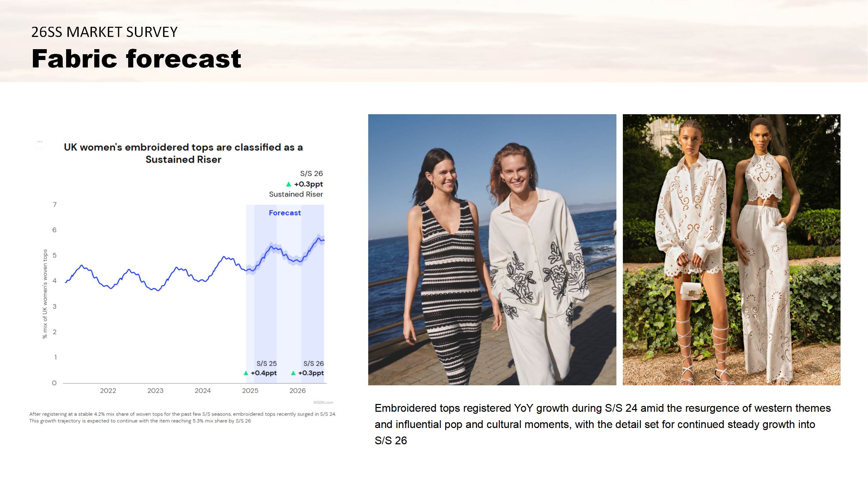Click the three-dots icon above the chart
Image resolution: width=868 pixels, height=488 pixels.
tap(40, 142)
